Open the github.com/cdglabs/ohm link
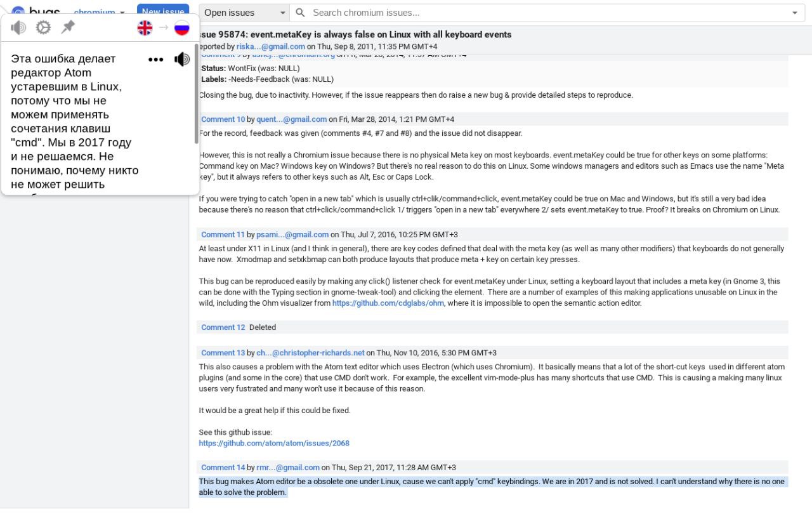 (388, 303)
